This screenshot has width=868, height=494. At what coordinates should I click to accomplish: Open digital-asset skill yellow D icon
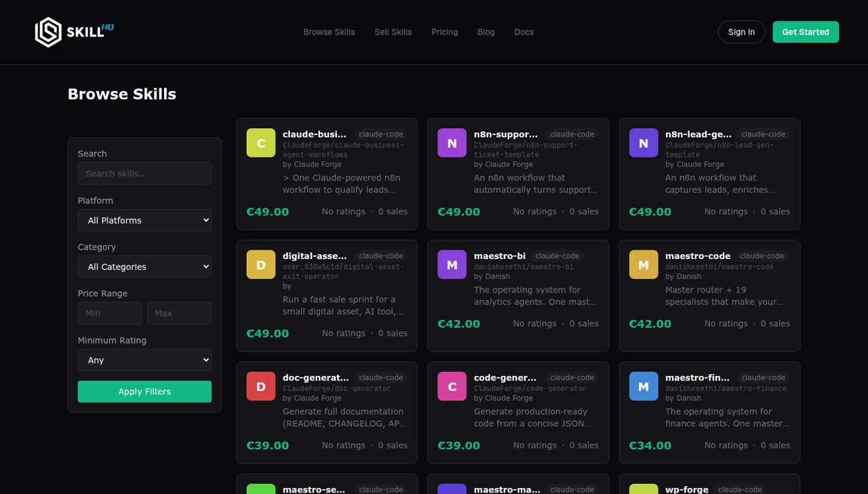[x=261, y=265]
